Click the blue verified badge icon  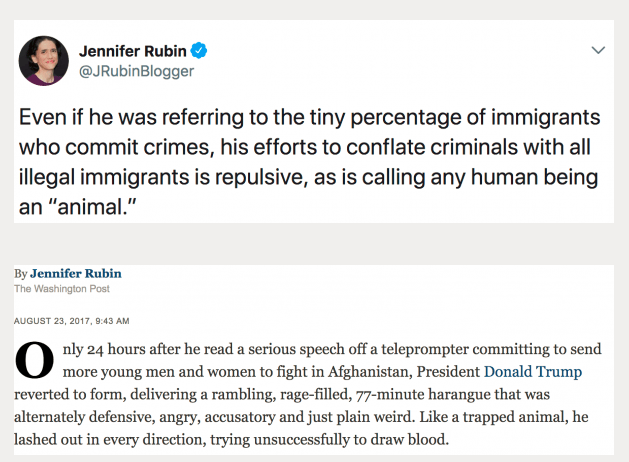coord(199,51)
